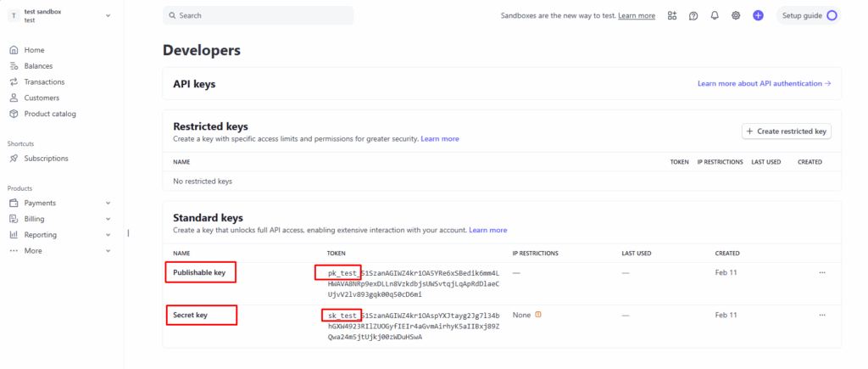Expand the Reporting section chevron
Viewport: 868px width, 369px height.
tap(108, 235)
